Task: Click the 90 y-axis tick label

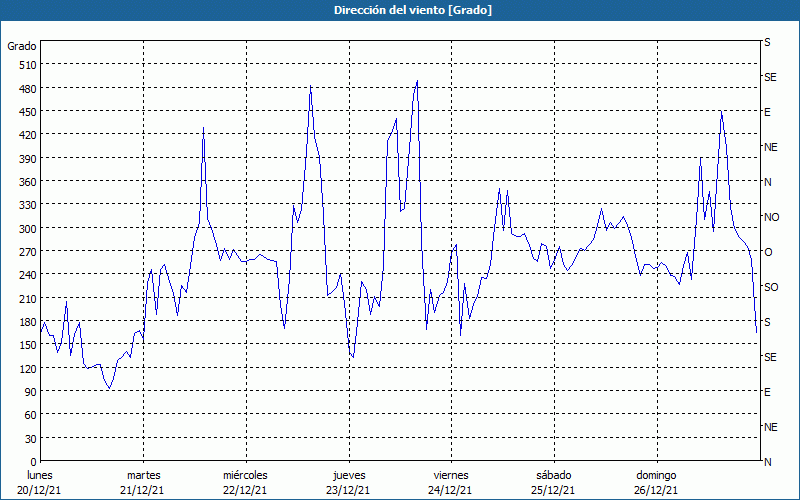Action: click(31, 392)
